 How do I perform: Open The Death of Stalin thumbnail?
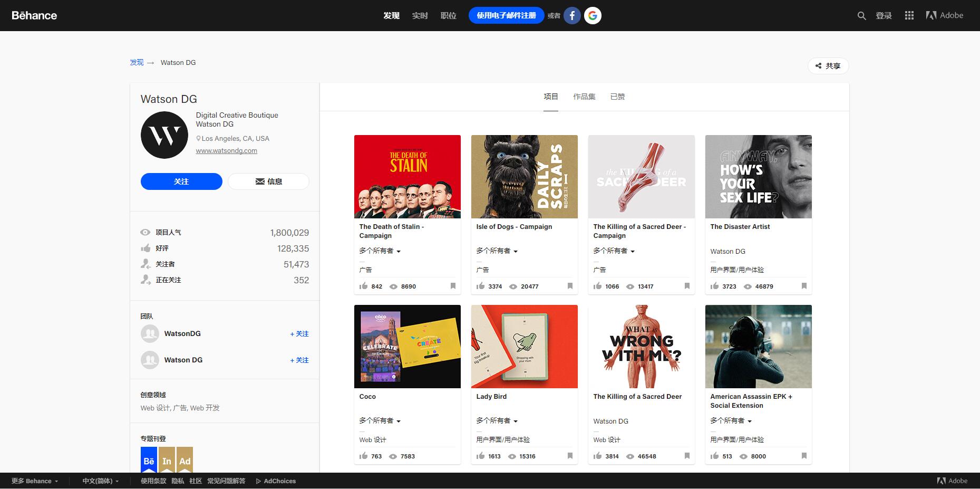[407, 177]
